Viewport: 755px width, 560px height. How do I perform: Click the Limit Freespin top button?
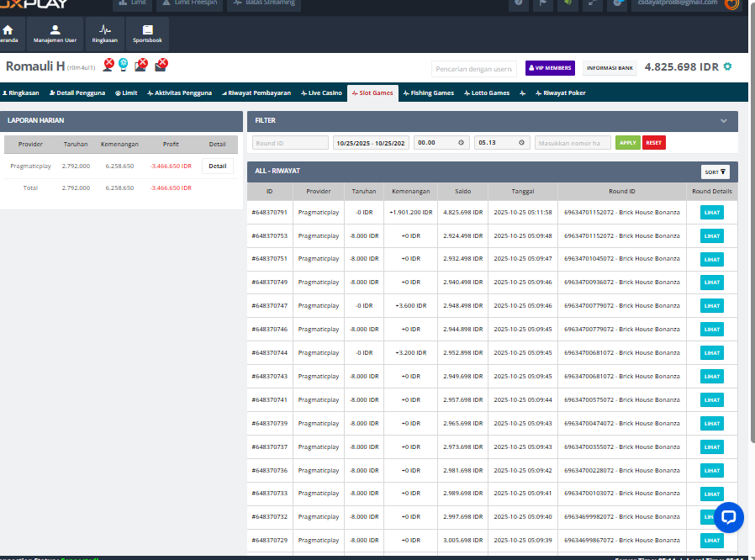coord(190,3)
